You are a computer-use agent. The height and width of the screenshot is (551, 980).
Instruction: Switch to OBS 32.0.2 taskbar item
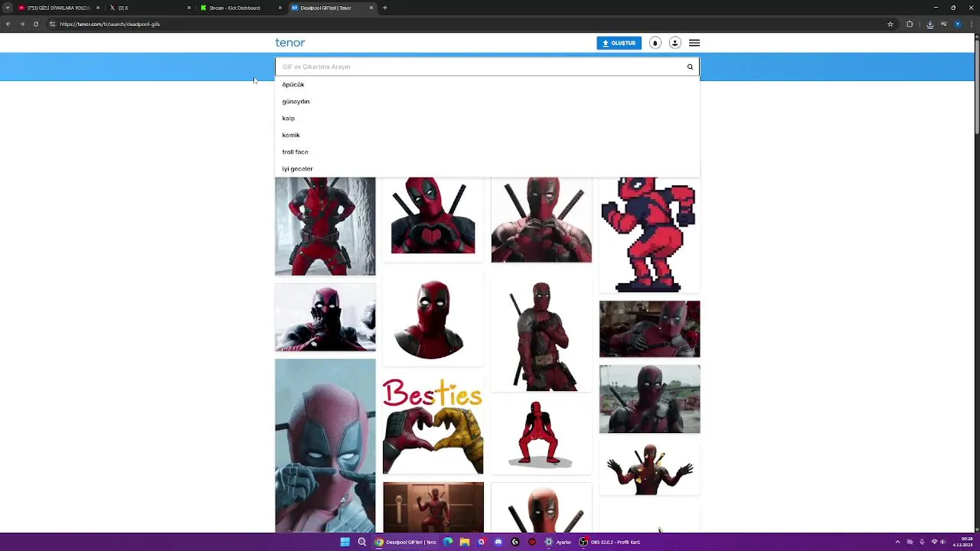[x=610, y=542]
